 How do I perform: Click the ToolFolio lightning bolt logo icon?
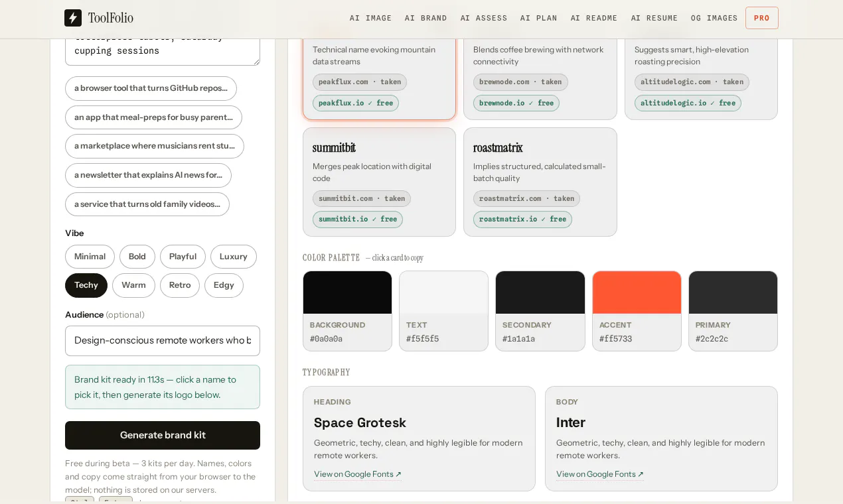pyautogui.click(x=73, y=18)
